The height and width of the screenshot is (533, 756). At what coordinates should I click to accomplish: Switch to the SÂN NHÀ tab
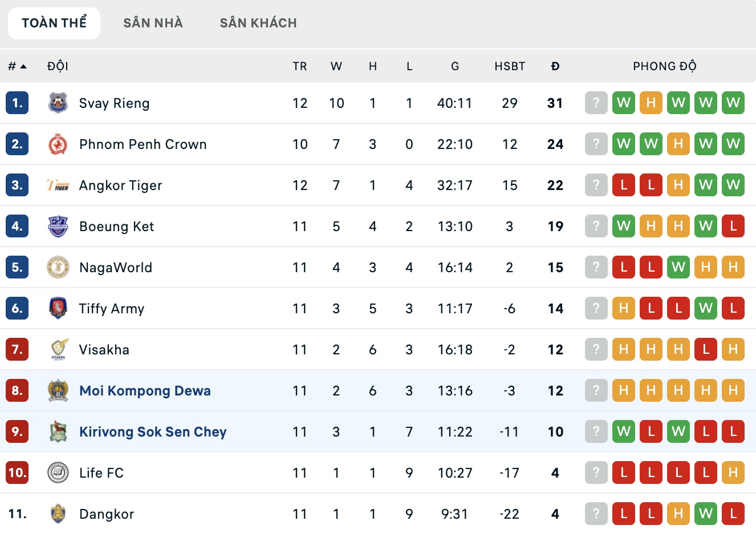[x=153, y=23]
